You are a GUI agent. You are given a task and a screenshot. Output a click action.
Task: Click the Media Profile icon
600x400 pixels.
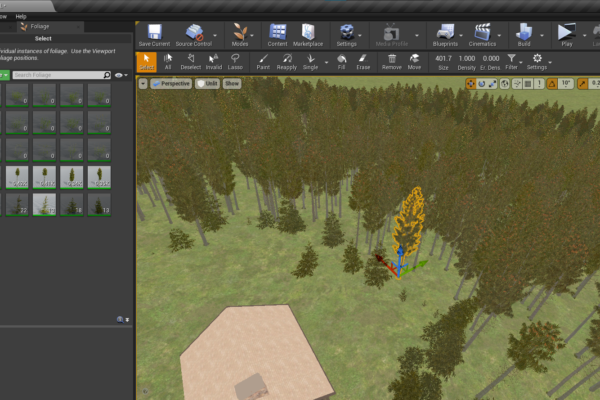391,32
